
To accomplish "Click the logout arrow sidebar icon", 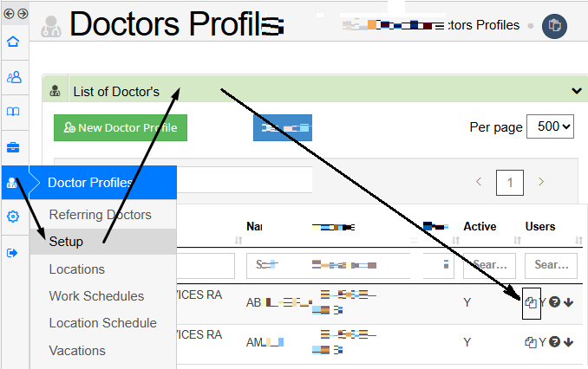I will (x=12, y=253).
